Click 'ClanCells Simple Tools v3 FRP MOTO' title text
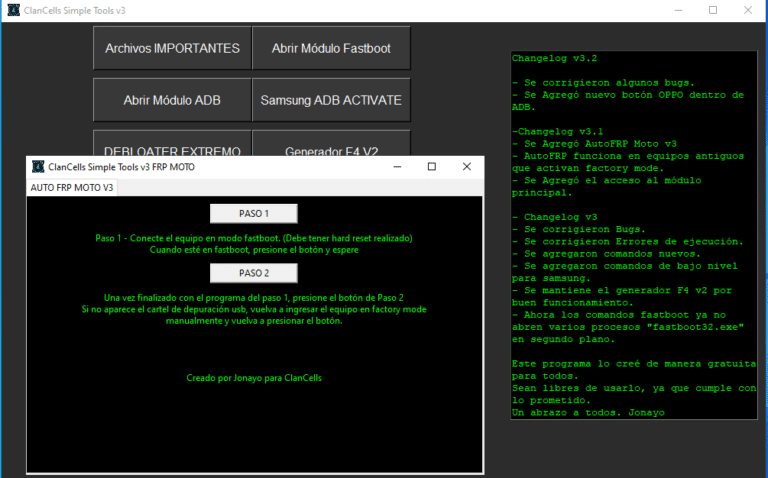This screenshot has width=768, height=478. (121, 167)
